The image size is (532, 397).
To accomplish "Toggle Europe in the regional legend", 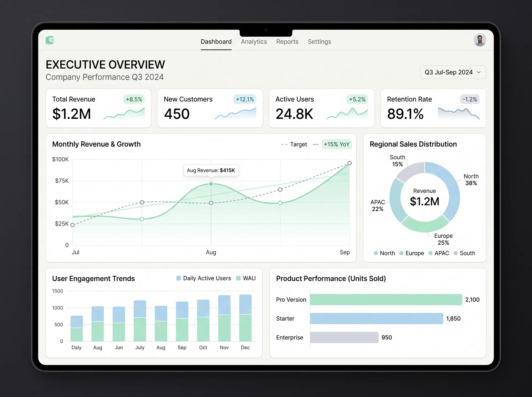I will tap(412, 253).
